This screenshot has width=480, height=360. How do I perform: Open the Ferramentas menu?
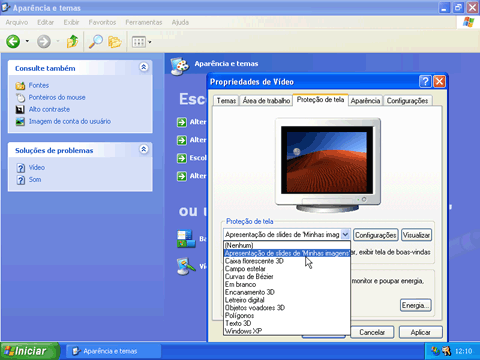coord(144,22)
